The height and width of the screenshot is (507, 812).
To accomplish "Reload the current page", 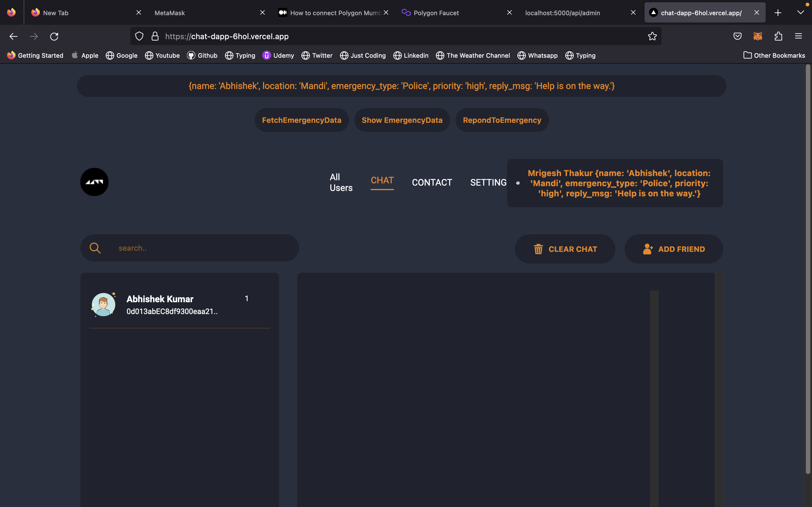I will pos(54,36).
